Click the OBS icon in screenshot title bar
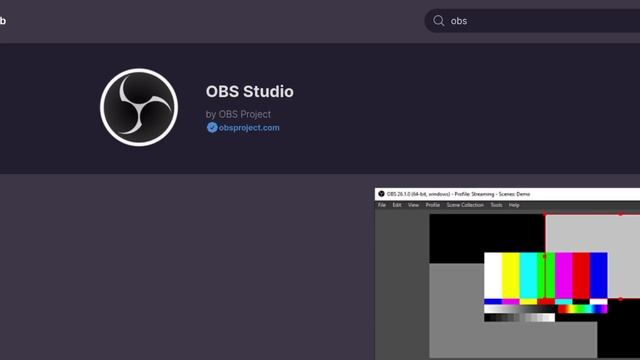 click(381, 194)
